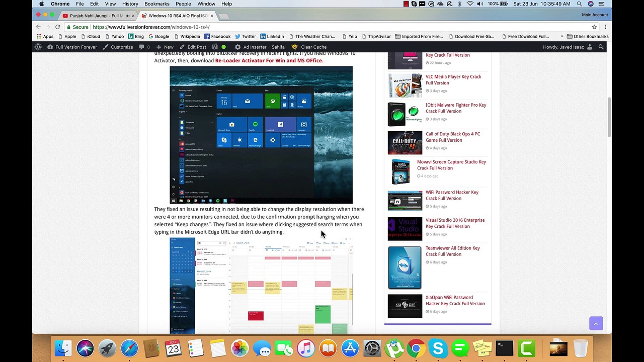Open the Chrome File menu
Screen dimensions: 644x362
pos(80,4)
